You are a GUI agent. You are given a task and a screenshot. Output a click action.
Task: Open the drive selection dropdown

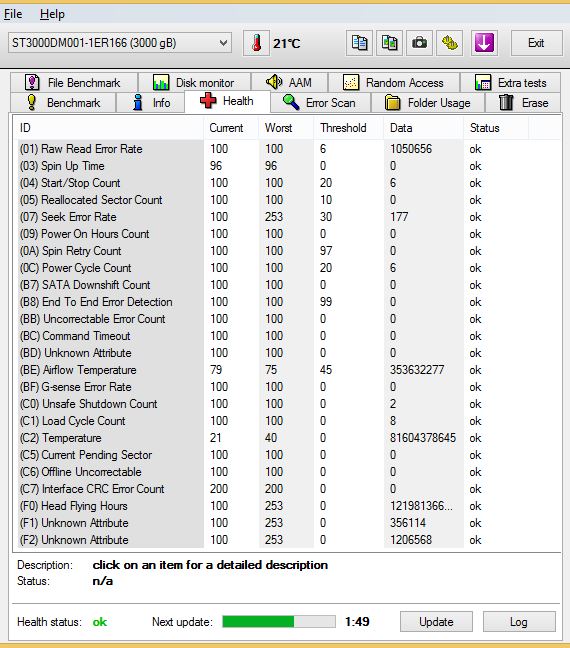click(x=120, y=43)
